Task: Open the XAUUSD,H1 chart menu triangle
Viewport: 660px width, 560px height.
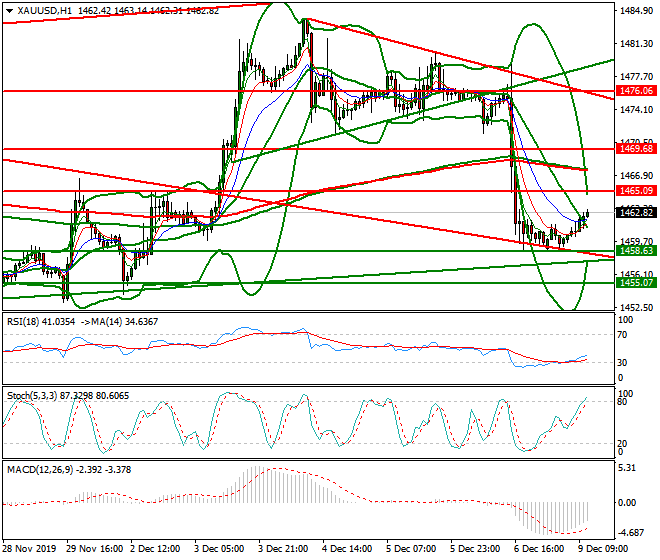Action: [9, 11]
